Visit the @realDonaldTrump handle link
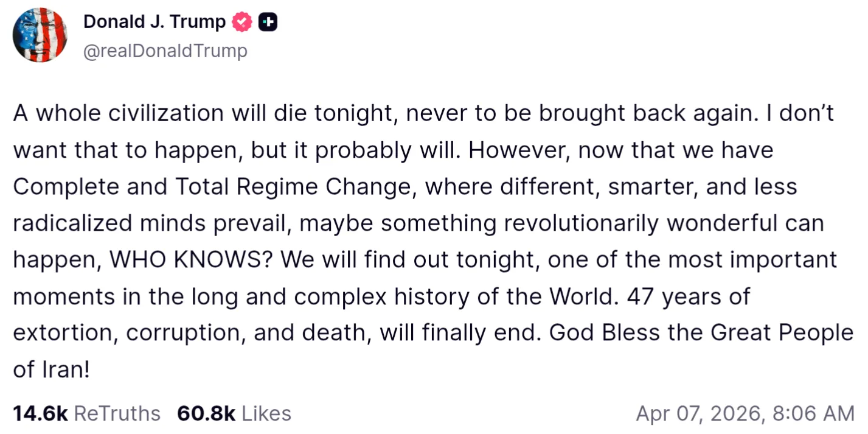This screenshot has height=434, width=868. [x=165, y=51]
